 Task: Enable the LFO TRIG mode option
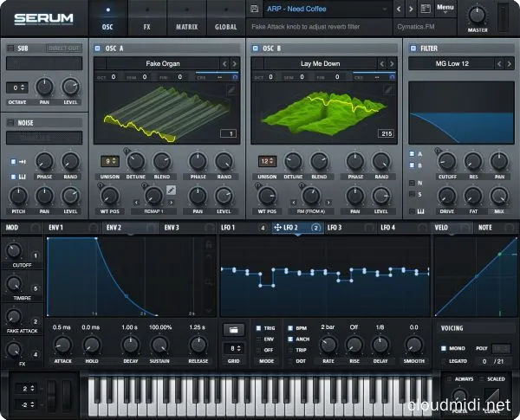coord(258,329)
